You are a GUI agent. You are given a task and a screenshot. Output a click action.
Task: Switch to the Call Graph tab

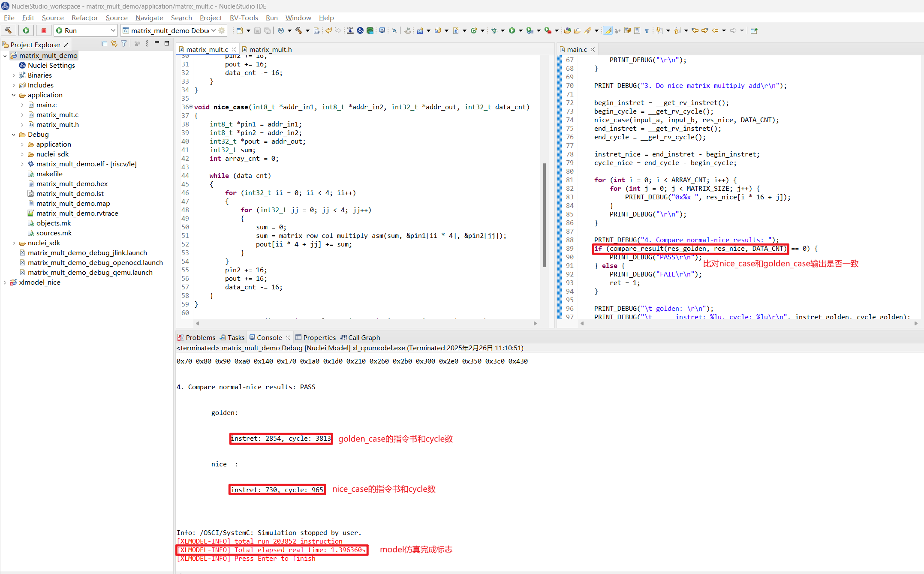pos(360,338)
